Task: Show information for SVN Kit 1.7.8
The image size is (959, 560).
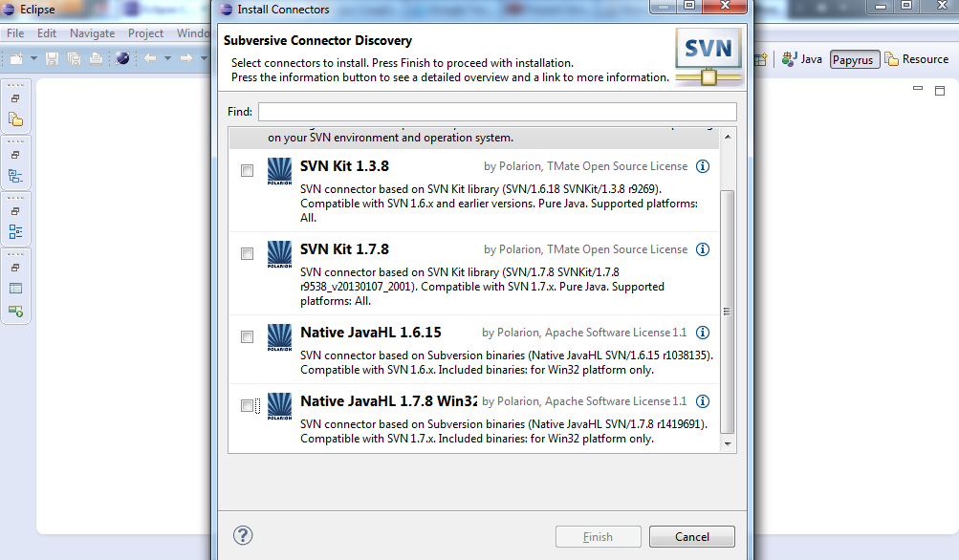Action: point(703,249)
